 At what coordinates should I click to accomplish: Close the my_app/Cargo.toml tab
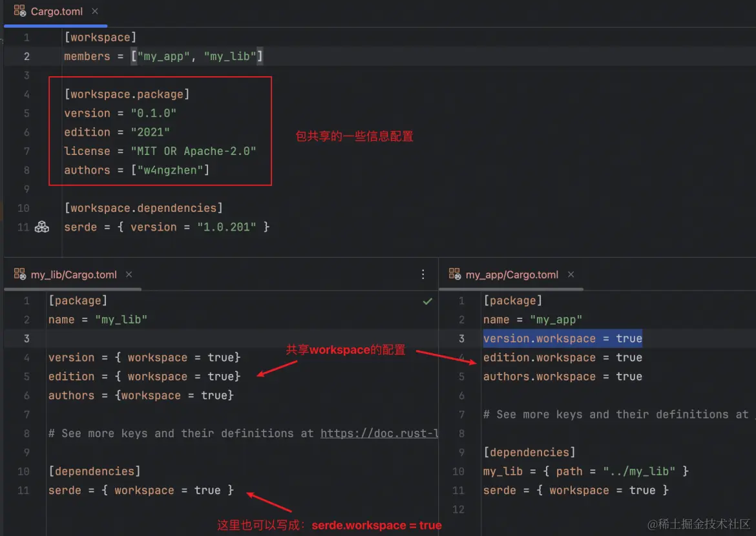tap(571, 274)
